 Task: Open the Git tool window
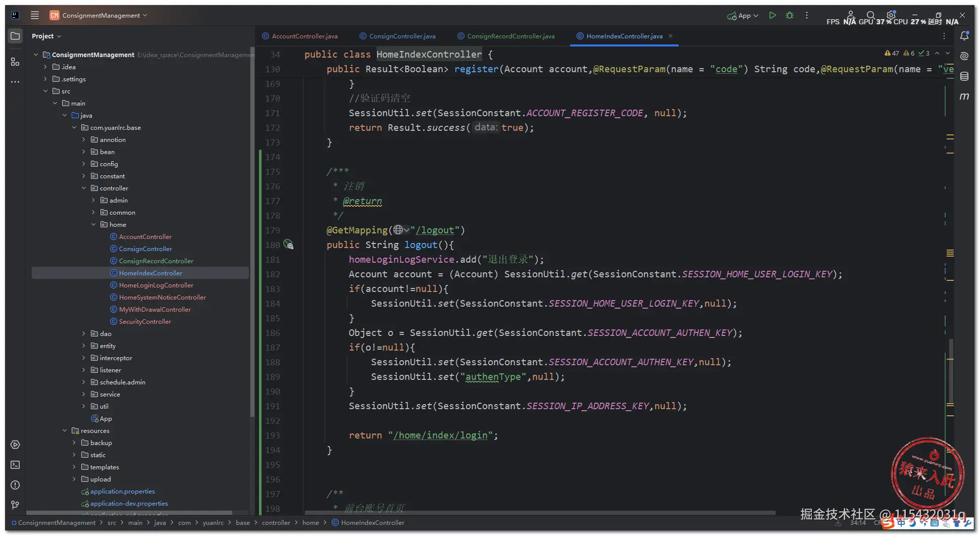click(x=15, y=505)
